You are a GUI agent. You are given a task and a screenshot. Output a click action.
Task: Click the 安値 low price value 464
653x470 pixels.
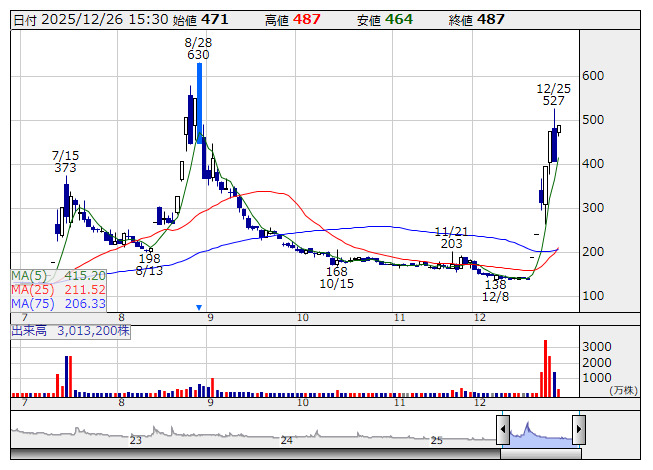[x=398, y=20]
